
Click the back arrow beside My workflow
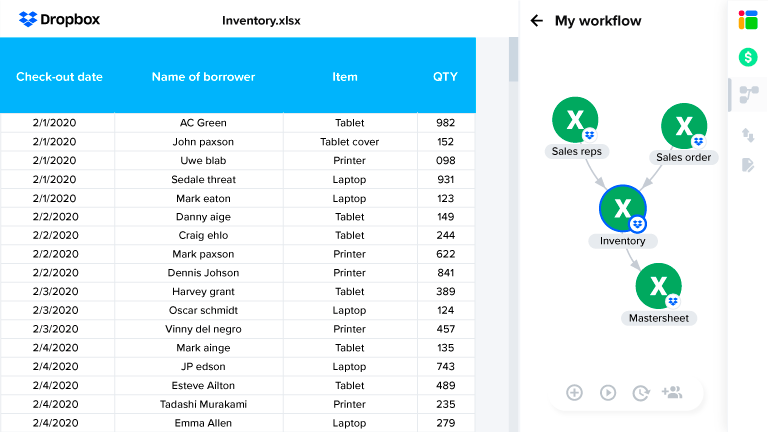(x=537, y=21)
